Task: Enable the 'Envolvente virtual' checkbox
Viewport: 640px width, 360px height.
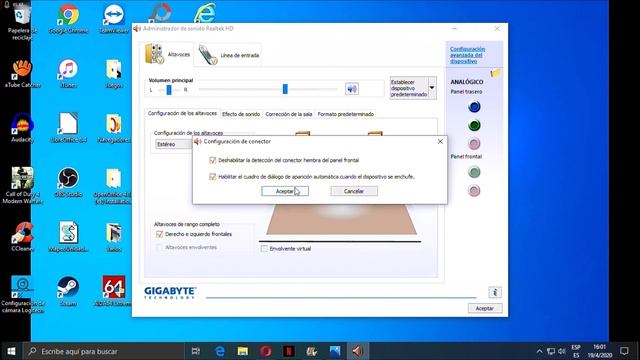Action: point(264,249)
